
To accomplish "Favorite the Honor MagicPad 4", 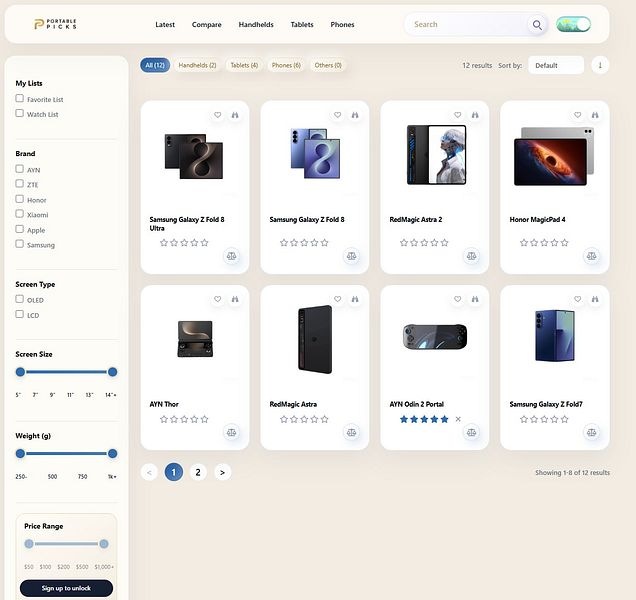I will click(x=578, y=115).
